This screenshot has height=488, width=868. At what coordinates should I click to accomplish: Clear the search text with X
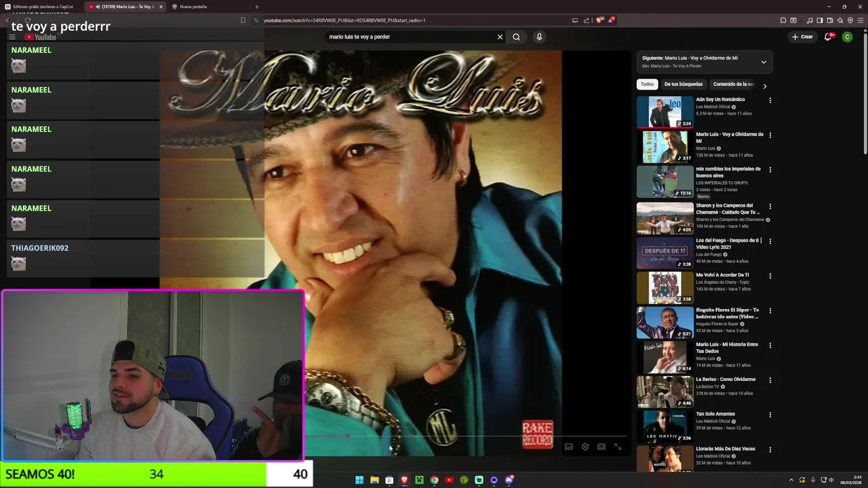[x=500, y=37]
